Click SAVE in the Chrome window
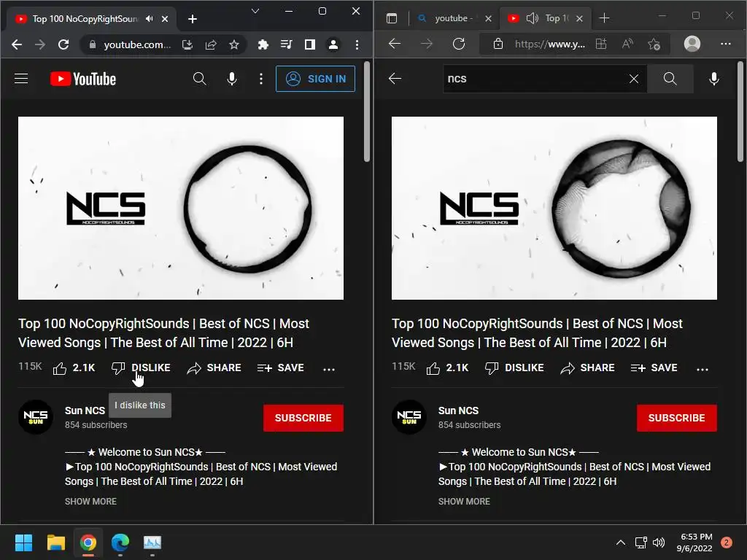The image size is (747, 560). click(281, 368)
